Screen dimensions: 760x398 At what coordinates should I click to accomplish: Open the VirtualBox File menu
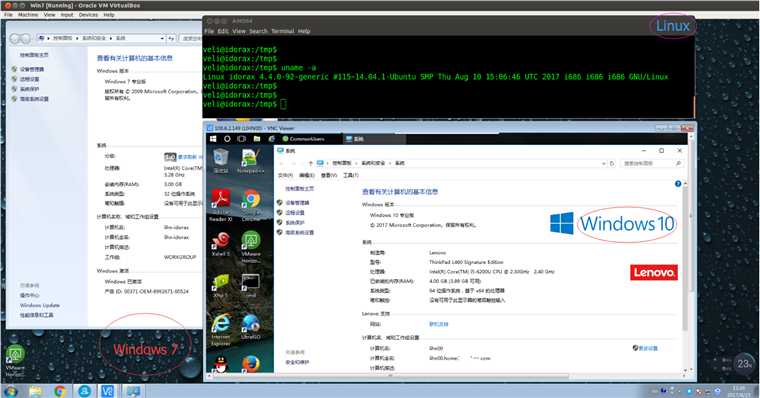(x=8, y=15)
